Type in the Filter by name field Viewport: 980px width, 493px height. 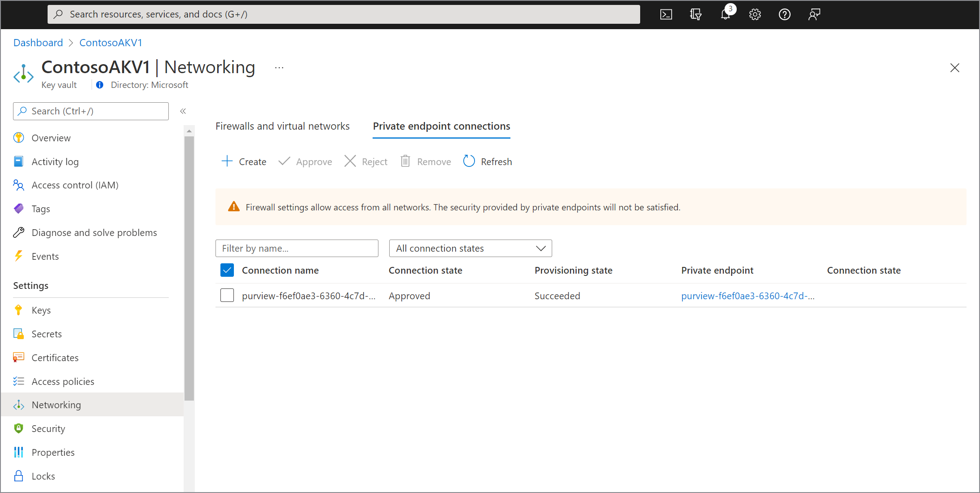298,247
